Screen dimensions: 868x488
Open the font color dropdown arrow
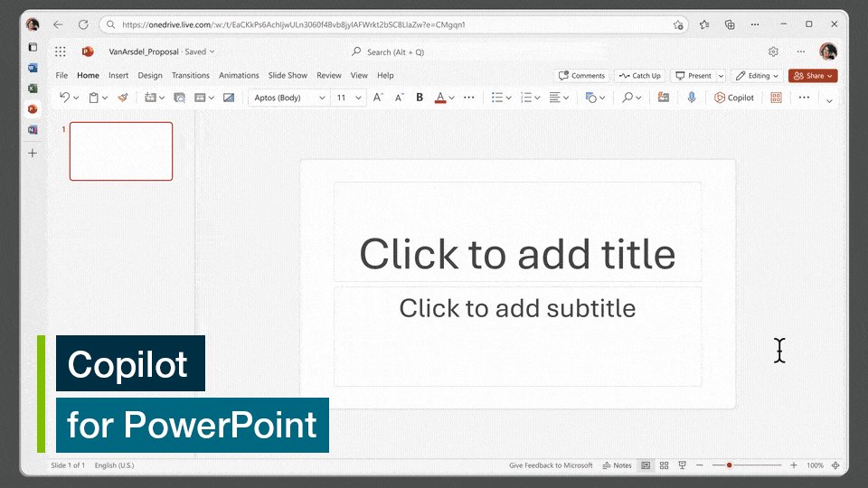click(x=452, y=98)
